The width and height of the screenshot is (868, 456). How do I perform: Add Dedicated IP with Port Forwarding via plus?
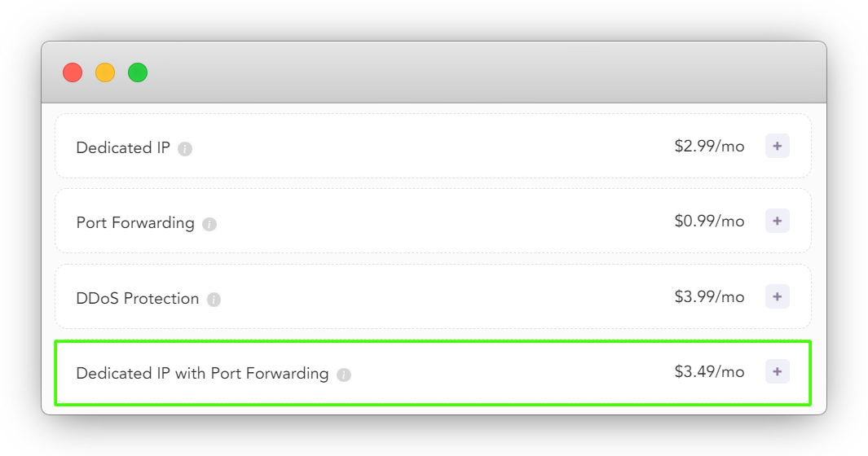[x=778, y=371]
